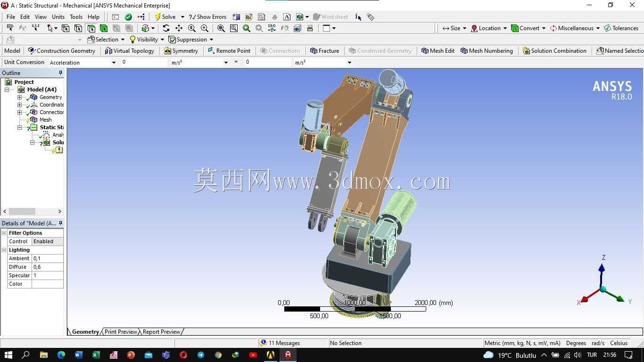Click the Mesh Numbering button
The height and width of the screenshot is (362, 644).
click(x=487, y=51)
